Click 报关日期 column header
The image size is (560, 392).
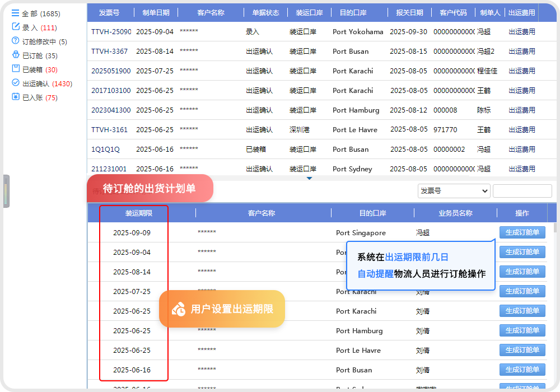click(410, 13)
